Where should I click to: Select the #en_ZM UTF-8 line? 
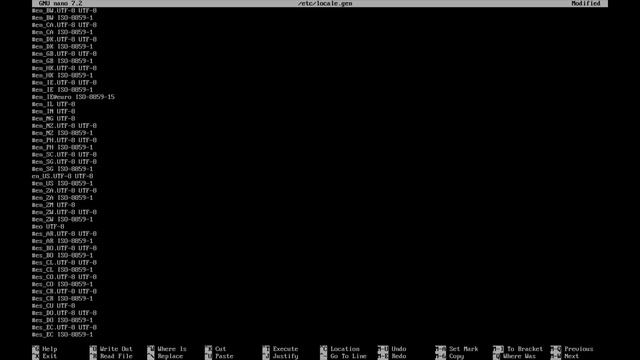(x=53, y=205)
